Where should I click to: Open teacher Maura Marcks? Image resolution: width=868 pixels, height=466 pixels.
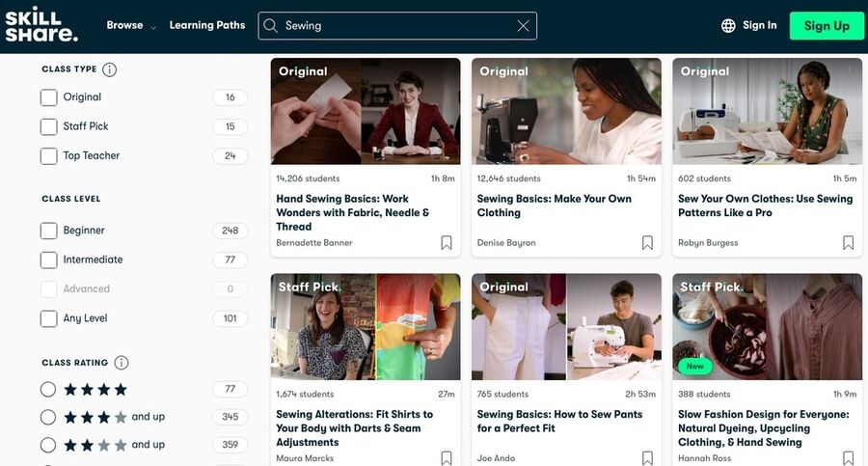(x=305, y=458)
